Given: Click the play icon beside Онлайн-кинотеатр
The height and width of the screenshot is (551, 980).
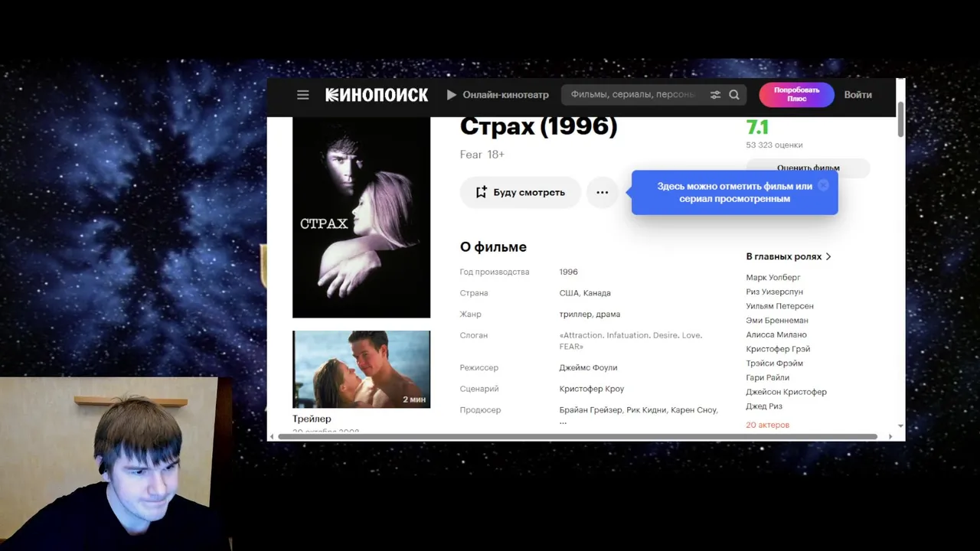Looking at the screenshot, I should (452, 95).
